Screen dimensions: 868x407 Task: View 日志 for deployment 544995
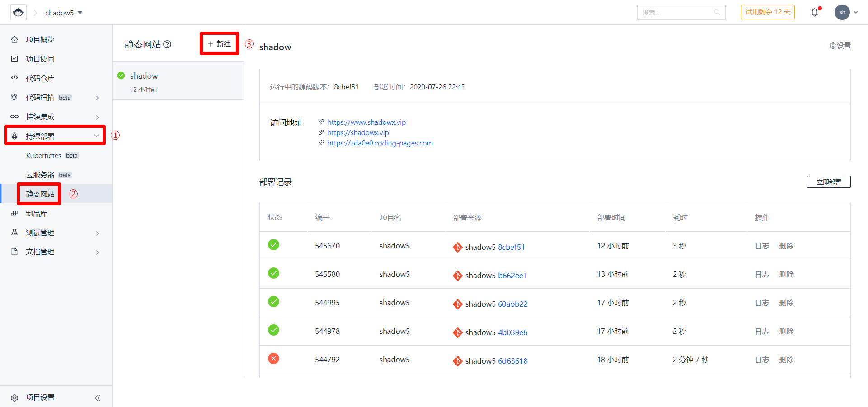[762, 303]
